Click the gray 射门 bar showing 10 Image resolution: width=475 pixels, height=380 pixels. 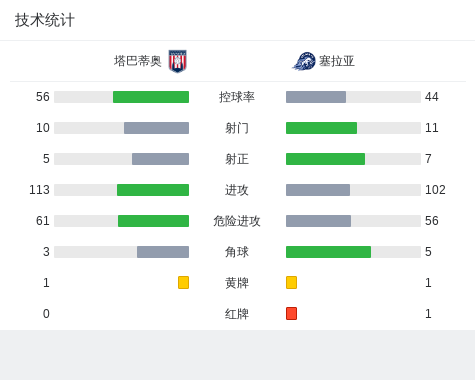pos(156,128)
